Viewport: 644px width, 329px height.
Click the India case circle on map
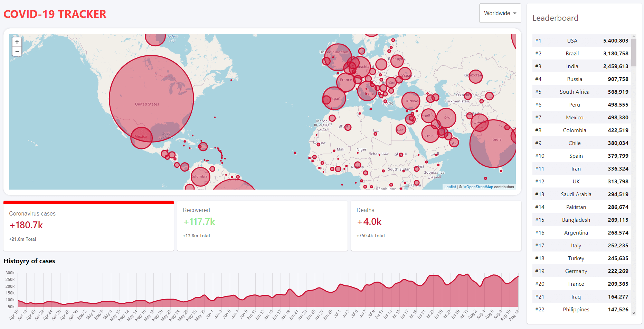(x=494, y=144)
